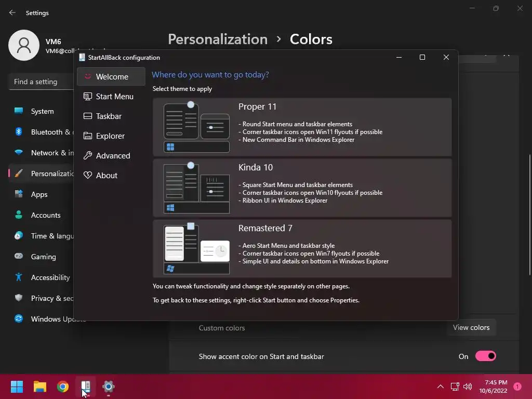Click the Apps icon in Settings sidebar
Screen dimensions: 532x399
click(x=19, y=194)
